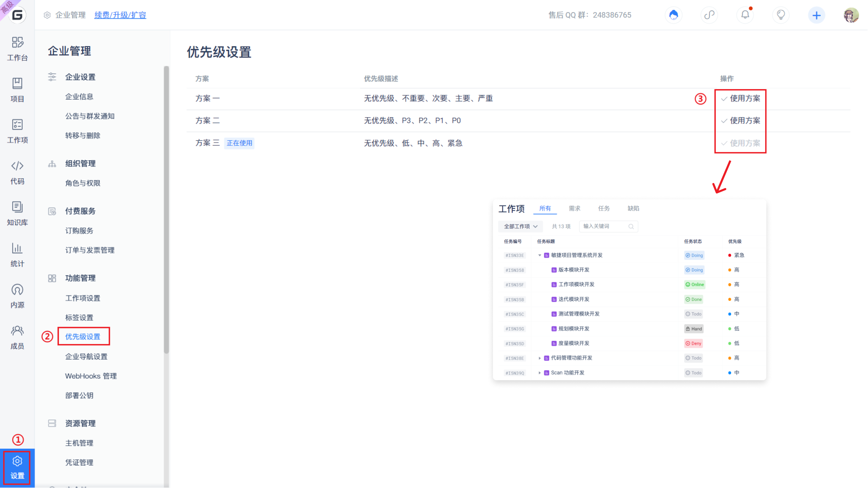Open 部署公钥 menu item
Screen dimensions: 868x488
point(79,395)
